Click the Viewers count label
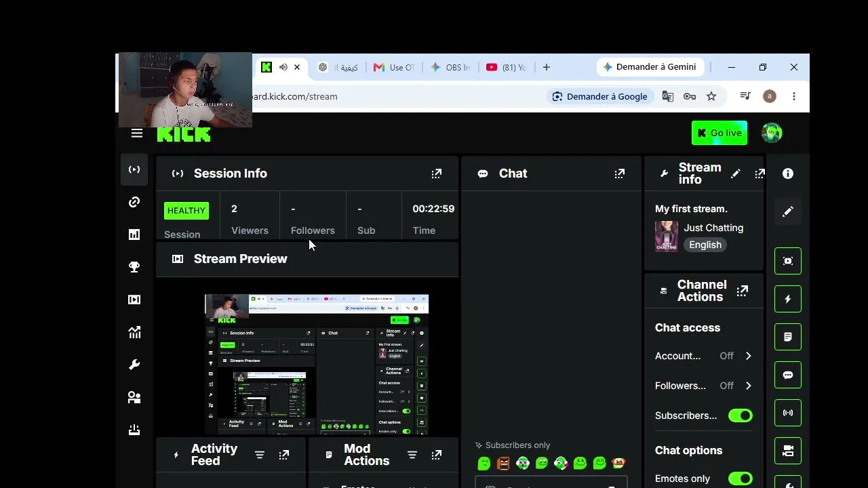The height and width of the screenshot is (488, 868). click(250, 230)
